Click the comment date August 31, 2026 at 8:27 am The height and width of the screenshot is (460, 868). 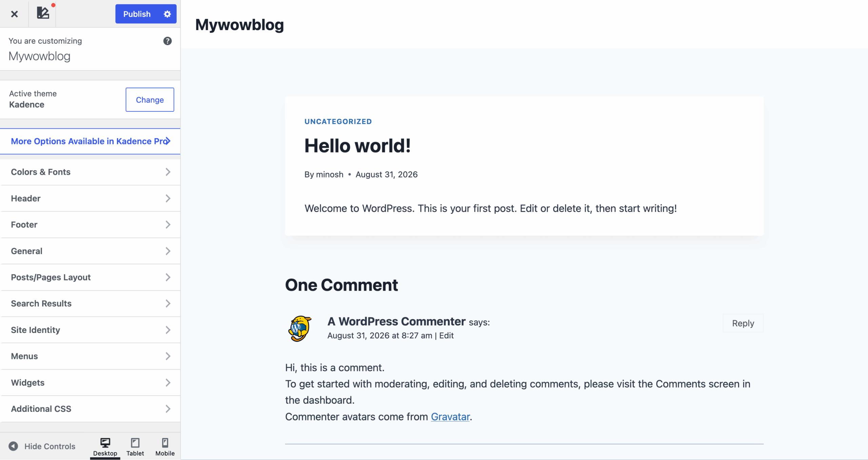[380, 336]
